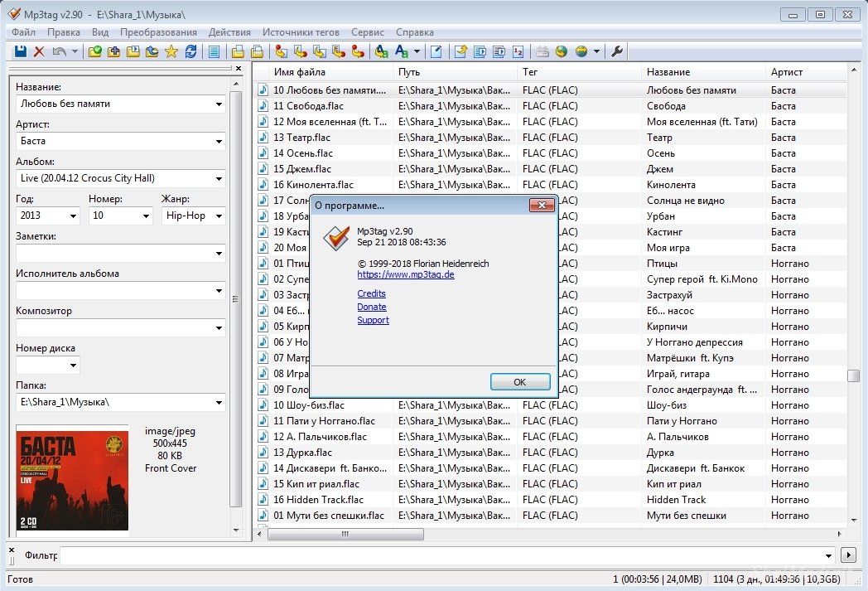
Task: Sort by the Имя файла column header
Action: (x=330, y=72)
